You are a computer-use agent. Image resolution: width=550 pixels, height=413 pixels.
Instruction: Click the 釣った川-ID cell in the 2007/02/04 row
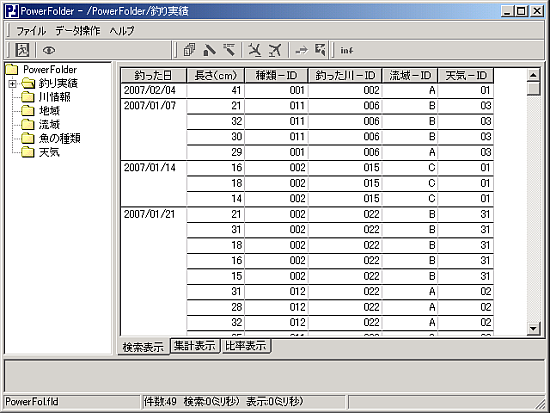pyautogui.click(x=345, y=91)
